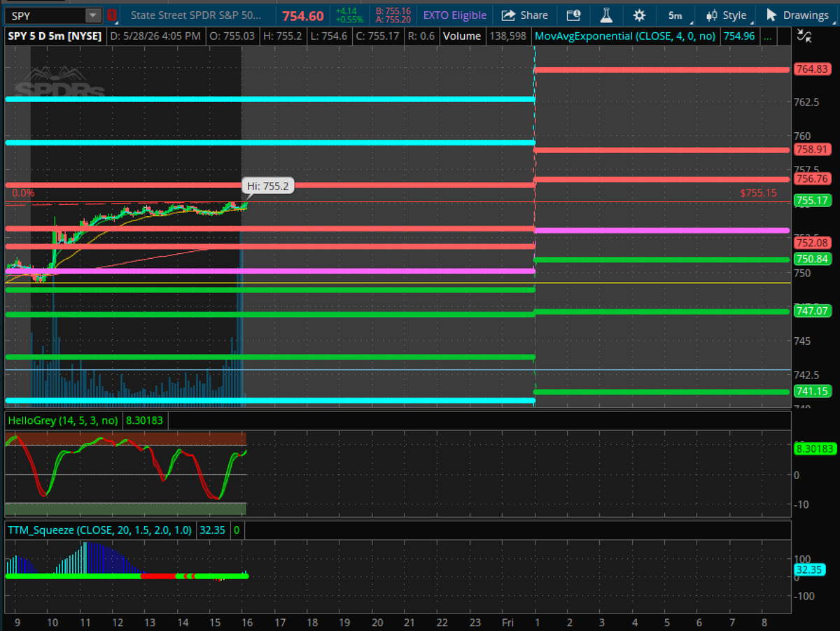Click the candlestick icon on Style
Screen dimensions: 840x631
click(x=712, y=15)
